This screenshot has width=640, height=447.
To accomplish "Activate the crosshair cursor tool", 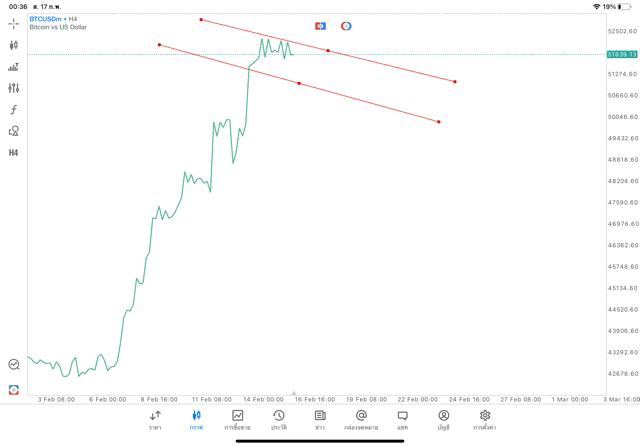I will tap(14, 23).
